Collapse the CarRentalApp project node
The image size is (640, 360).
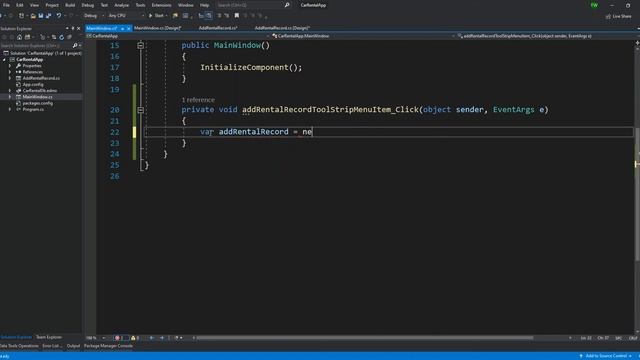[4, 60]
